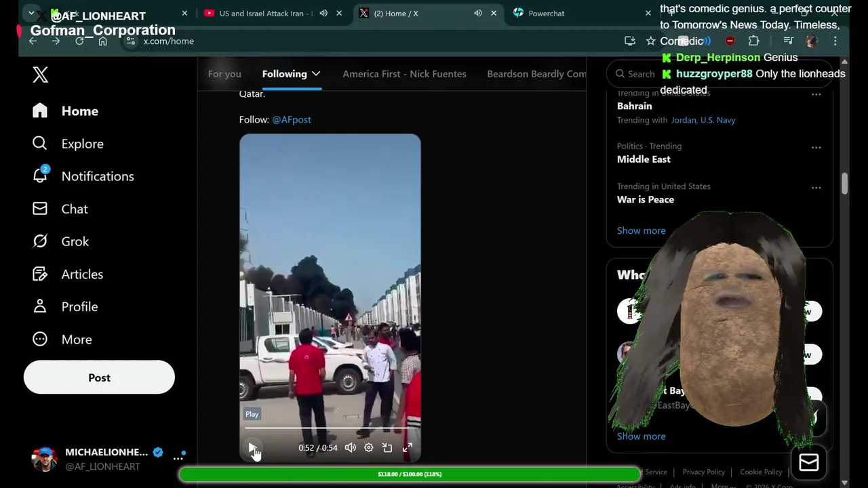Screen dimensions: 868x488
Task: Enter video fullscreen mode
Action: pos(408,447)
